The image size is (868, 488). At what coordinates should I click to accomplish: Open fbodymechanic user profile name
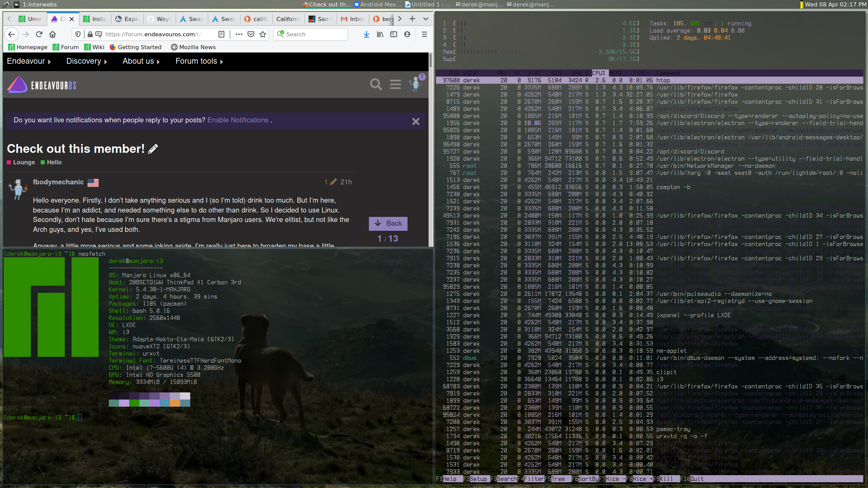pyautogui.click(x=58, y=182)
